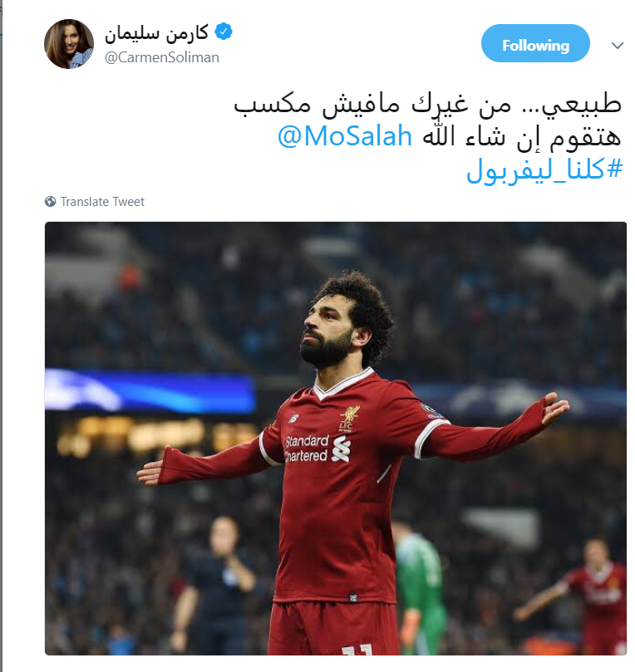Click the Liverpool crest on the jersey

click(x=348, y=419)
